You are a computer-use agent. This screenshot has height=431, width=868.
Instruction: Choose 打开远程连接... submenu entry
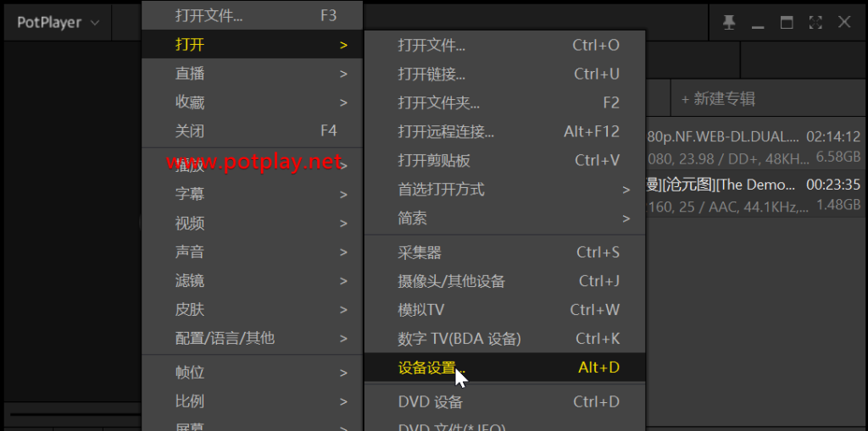(505, 132)
